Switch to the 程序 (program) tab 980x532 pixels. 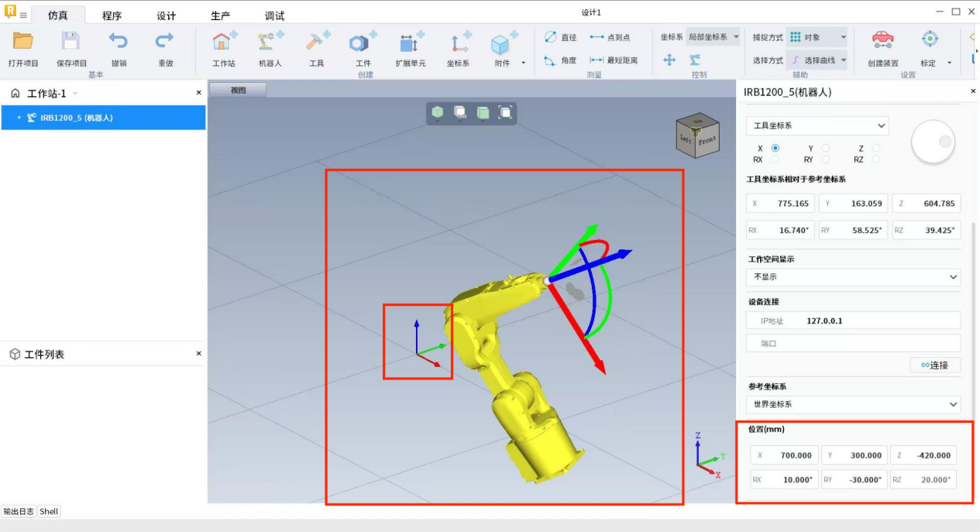tap(112, 15)
